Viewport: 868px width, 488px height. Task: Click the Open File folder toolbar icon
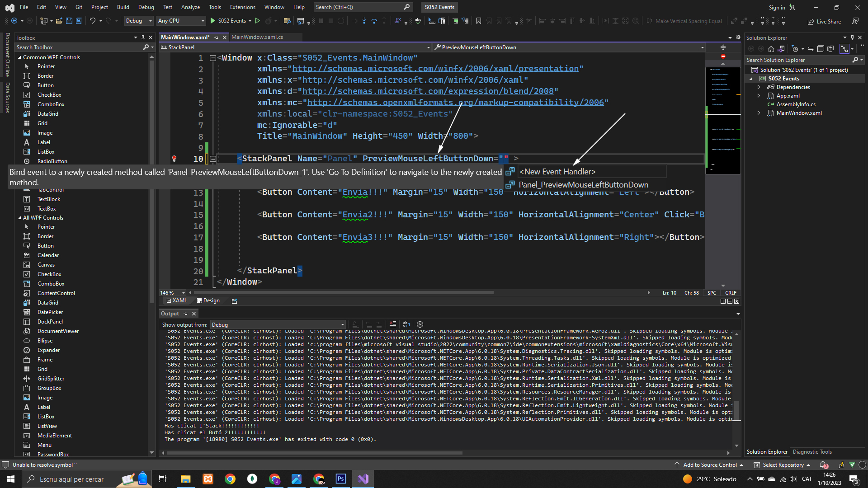(x=59, y=21)
